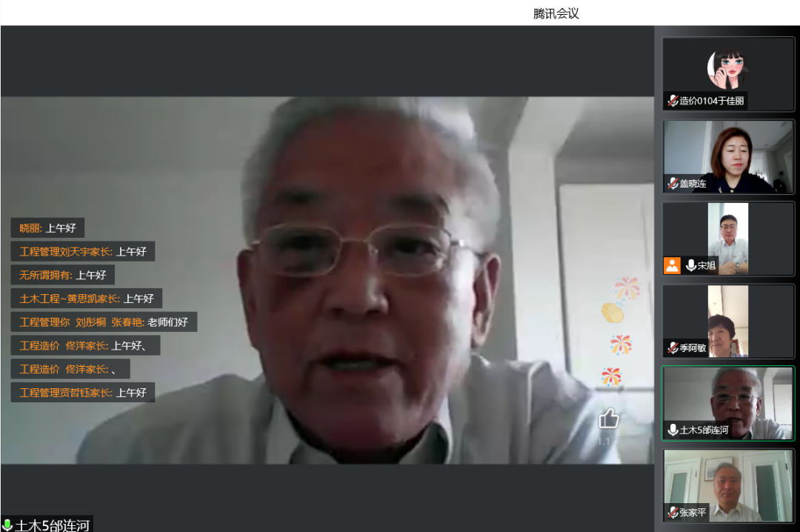The height and width of the screenshot is (532, 800).
Task: Click the thumbs-up reaction icon
Action: [x=609, y=419]
